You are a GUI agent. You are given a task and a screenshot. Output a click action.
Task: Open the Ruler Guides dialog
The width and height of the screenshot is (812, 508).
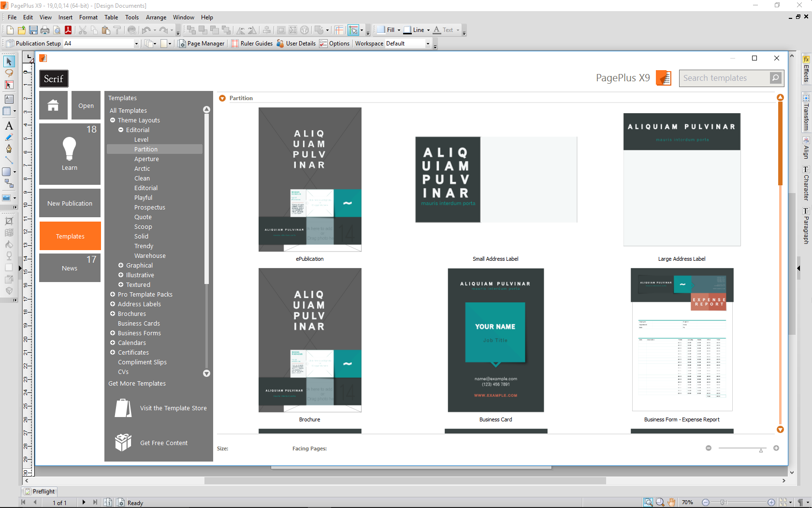(252, 44)
